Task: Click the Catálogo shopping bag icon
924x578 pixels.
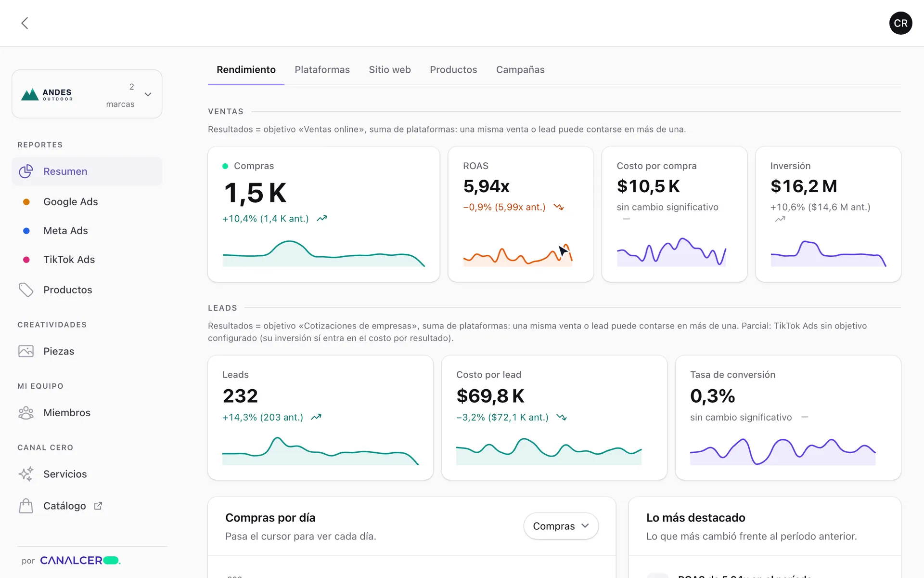Action: click(26, 506)
